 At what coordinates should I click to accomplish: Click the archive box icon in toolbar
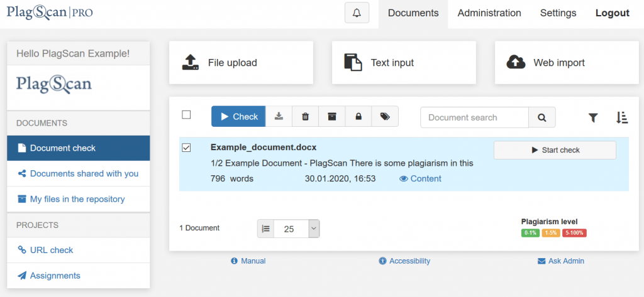pyautogui.click(x=332, y=117)
